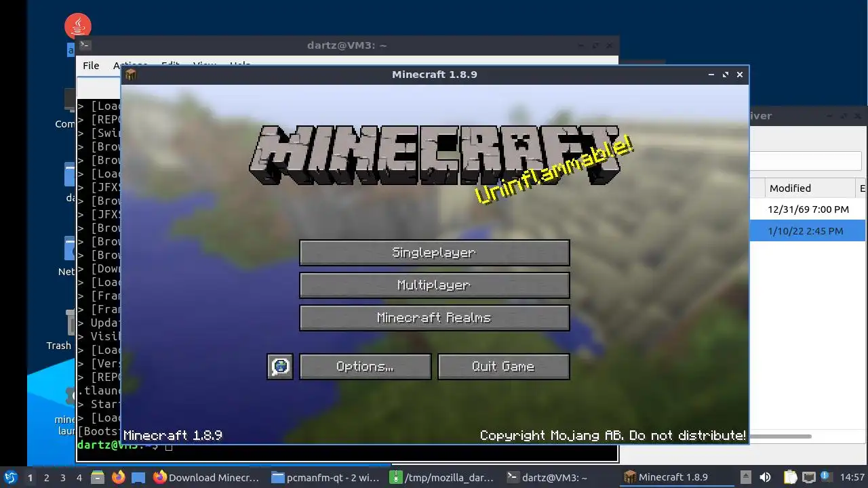The image size is (868, 488).
Task: Switch to workspace 1
Action: pyautogui.click(x=30, y=477)
